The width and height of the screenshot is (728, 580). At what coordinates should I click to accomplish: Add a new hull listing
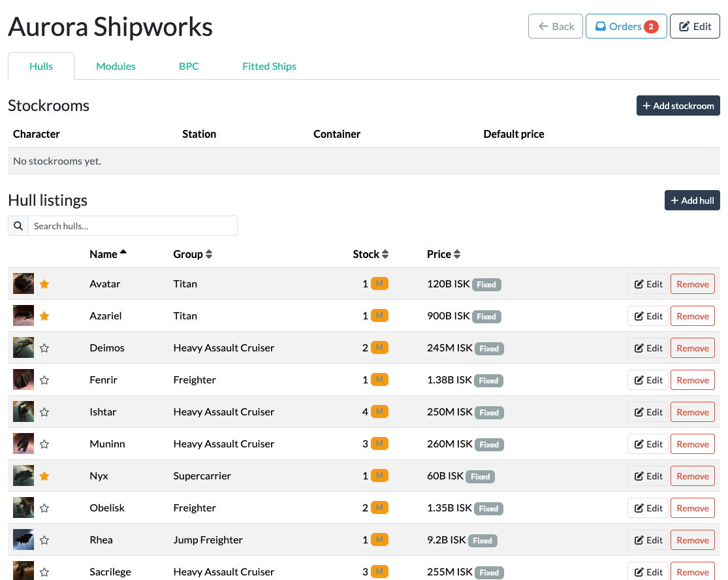point(692,201)
